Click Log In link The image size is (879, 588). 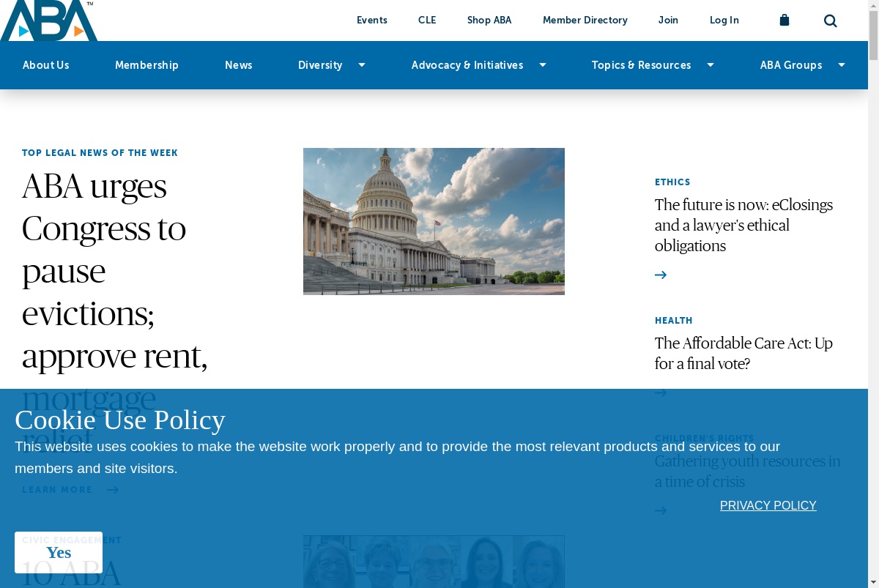(724, 21)
